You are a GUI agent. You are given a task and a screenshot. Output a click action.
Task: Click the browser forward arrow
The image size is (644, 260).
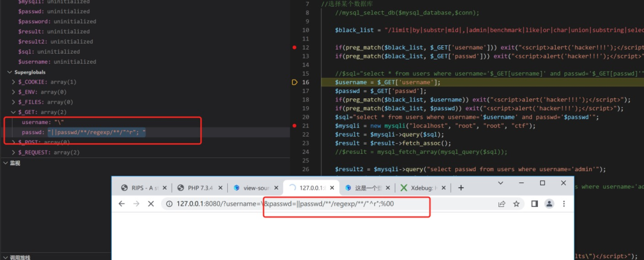137,204
